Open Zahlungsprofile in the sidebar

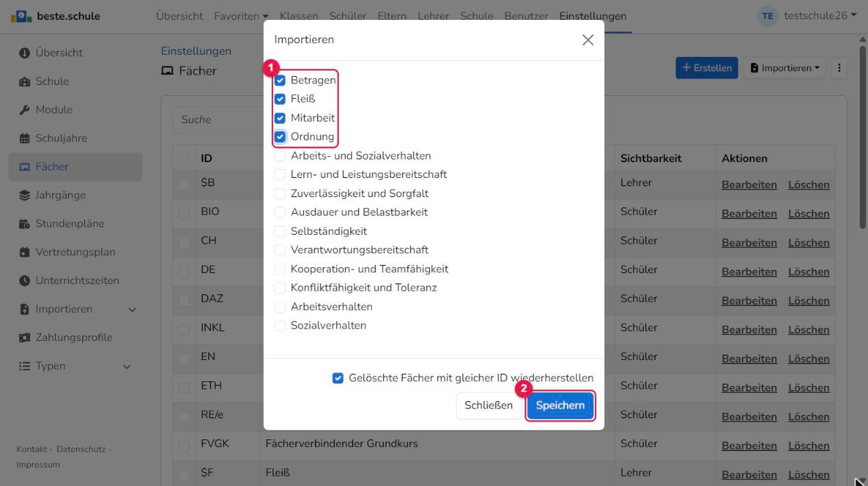click(66, 337)
